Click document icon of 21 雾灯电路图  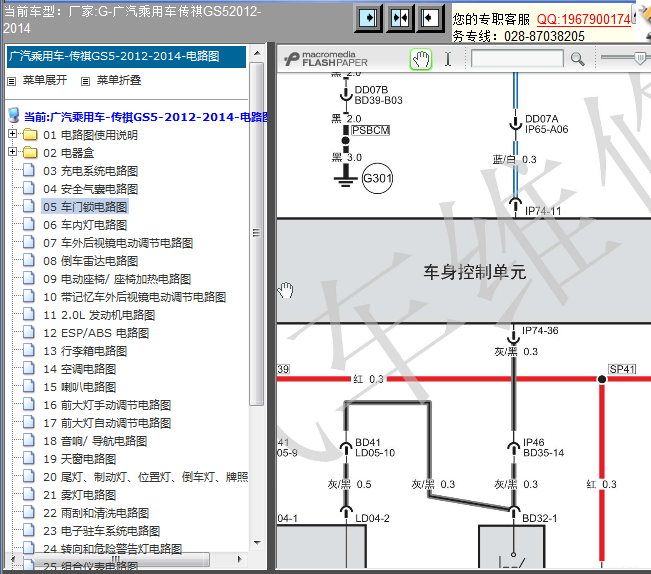tap(29, 494)
